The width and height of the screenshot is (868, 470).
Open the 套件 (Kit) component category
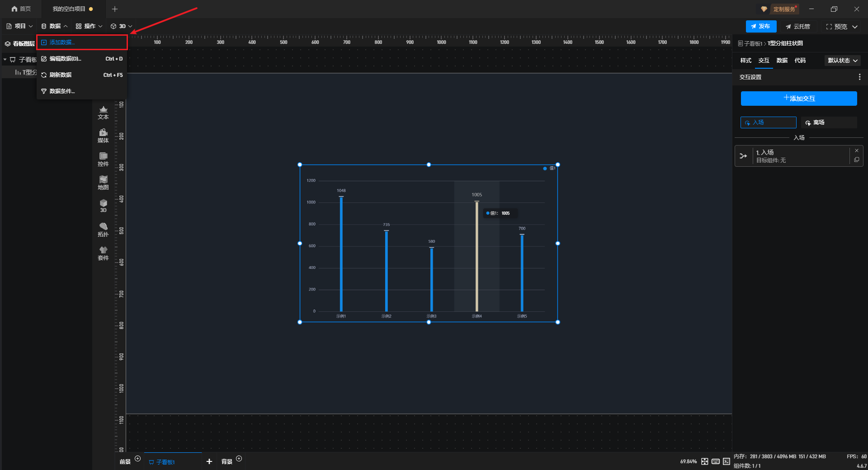(103, 253)
